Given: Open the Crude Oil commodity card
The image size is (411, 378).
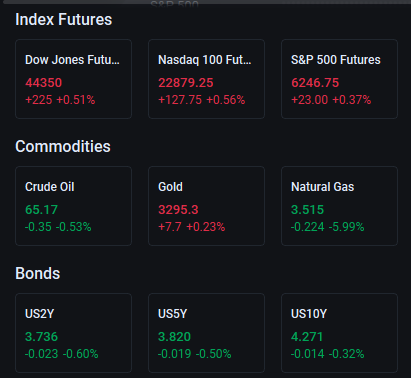Looking at the screenshot, I should point(73,206).
